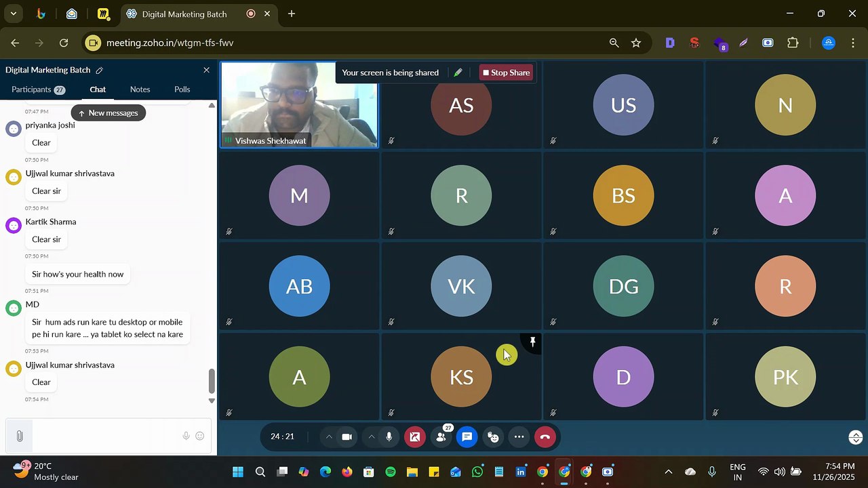Image resolution: width=868 pixels, height=488 pixels.
Task: Click Kartik Sharma name in chat
Action: 51,222
